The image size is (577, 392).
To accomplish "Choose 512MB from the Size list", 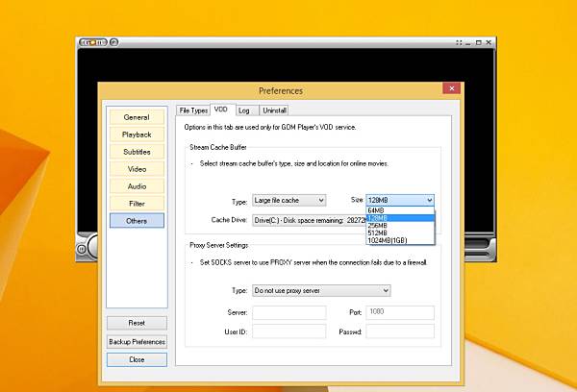I will coord(400,233).
